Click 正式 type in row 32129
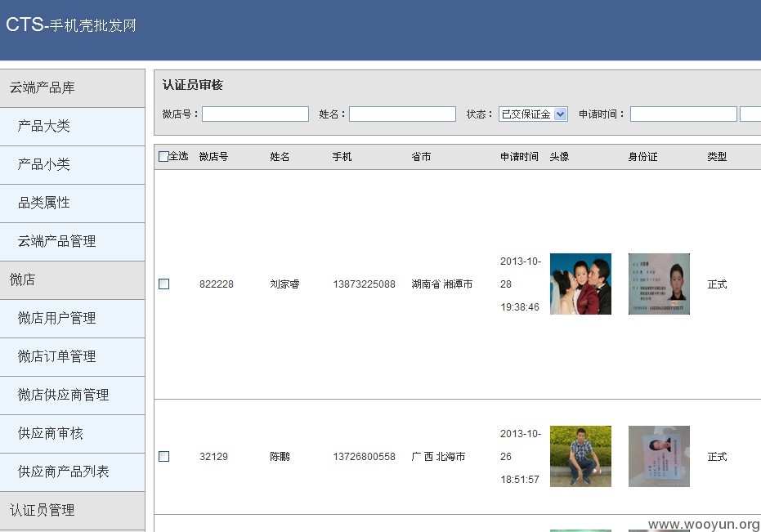 [x=717, y=456]
